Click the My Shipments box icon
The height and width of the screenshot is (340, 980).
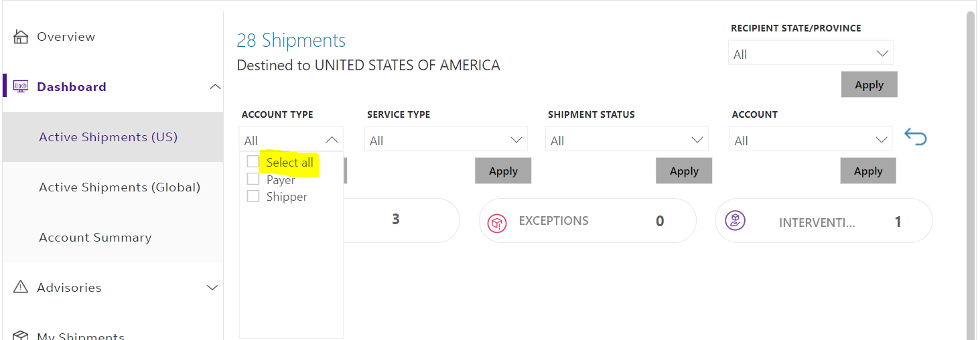tap(21, 336)
